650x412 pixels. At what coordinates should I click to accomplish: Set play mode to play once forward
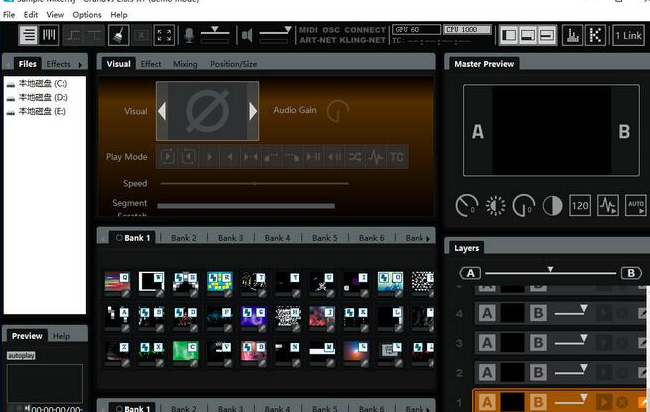(x=209, y=157)
